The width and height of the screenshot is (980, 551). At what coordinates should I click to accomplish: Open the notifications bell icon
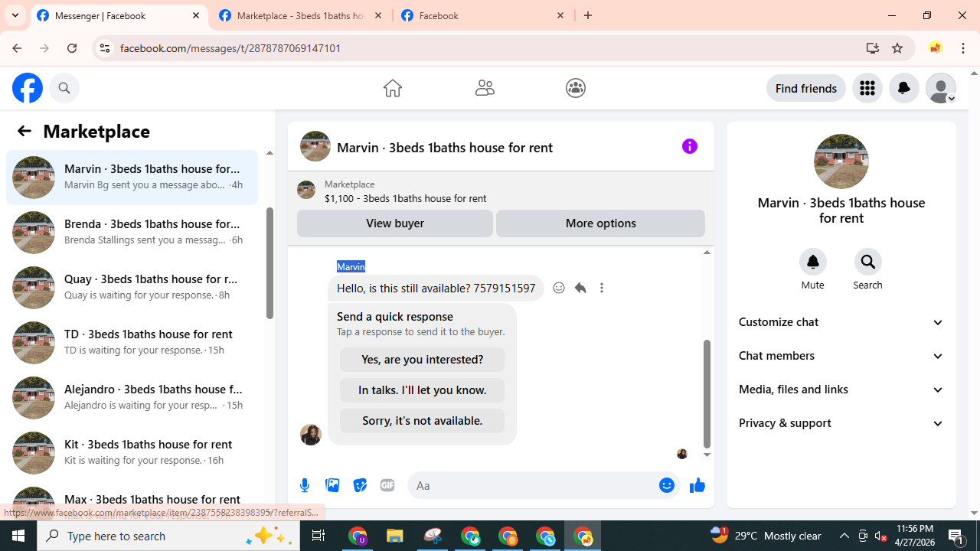(904, 88)
